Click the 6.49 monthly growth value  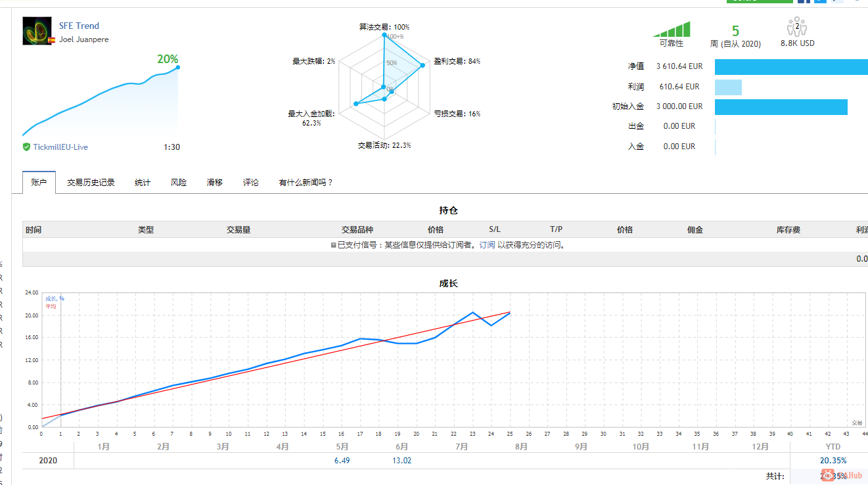(342, 461)
